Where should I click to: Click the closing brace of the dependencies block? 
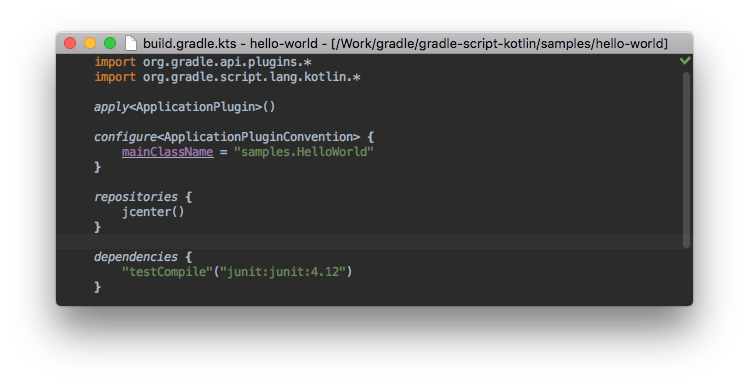point(97,287)
